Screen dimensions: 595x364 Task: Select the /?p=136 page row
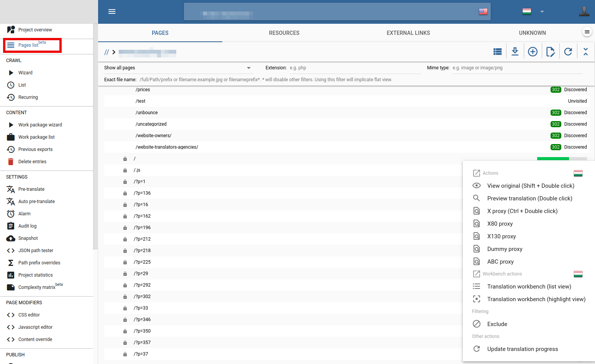coord(284,193)
